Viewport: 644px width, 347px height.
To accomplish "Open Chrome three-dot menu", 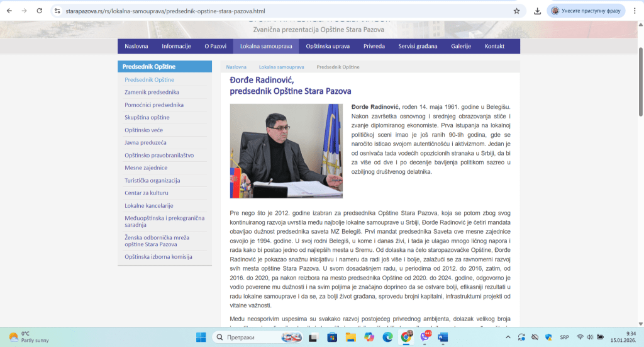I will click(x=635, y=11).
